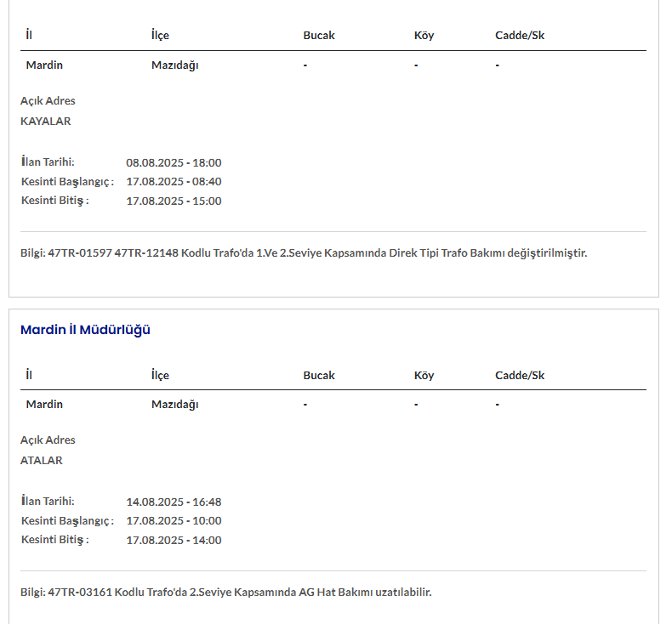The height and width of the screenshot is (624, 672).
Task: Click Köy column header in the KAYALAR card
Action: (x=424, y=36)
